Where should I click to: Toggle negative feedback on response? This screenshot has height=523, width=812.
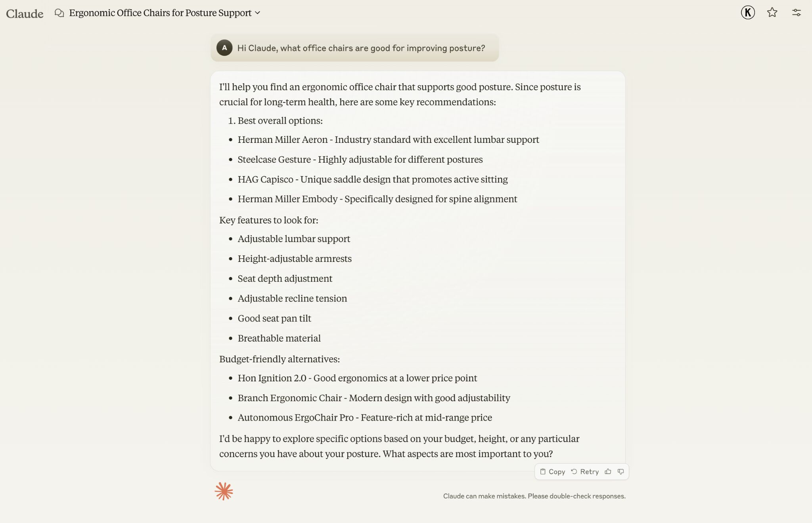point(621,471)
